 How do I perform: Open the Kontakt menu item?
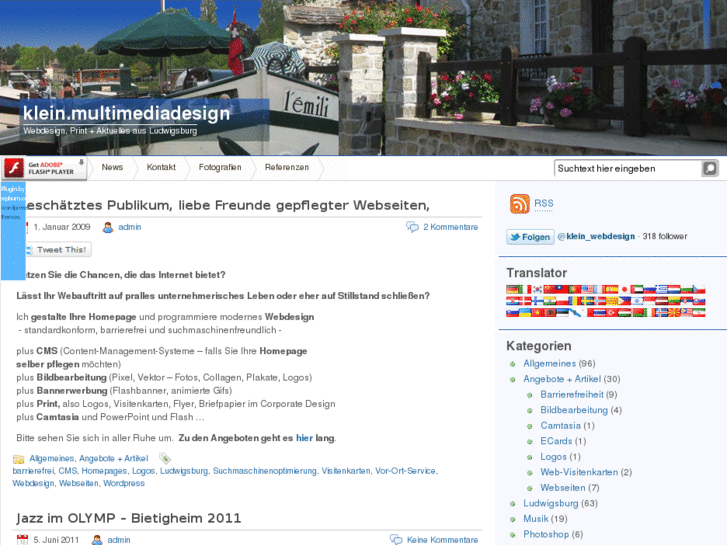point(161,167)
